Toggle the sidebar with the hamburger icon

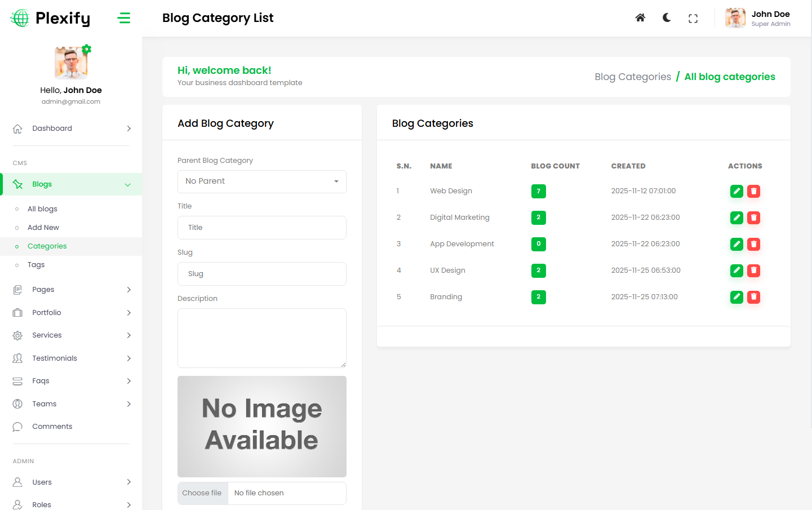[124, 18]
